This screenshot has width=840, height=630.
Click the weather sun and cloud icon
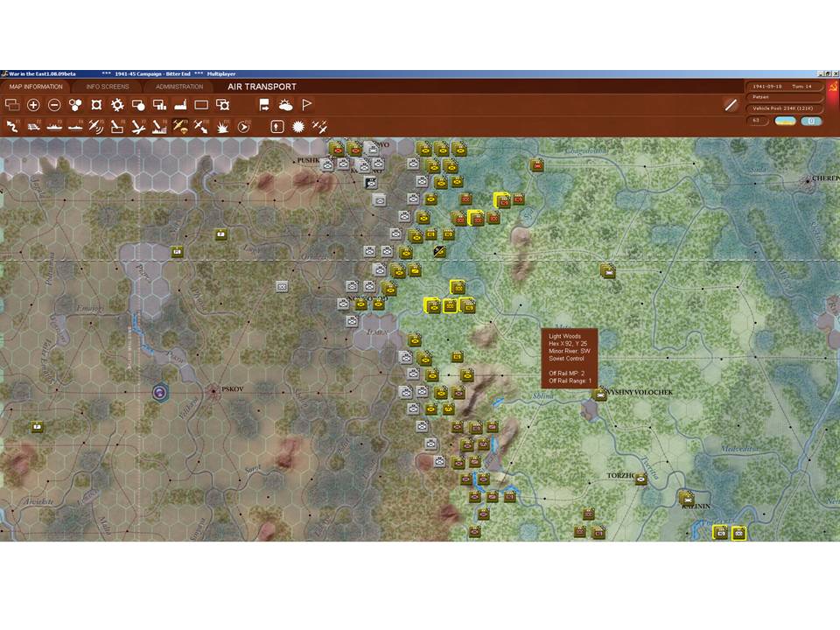[x=285, y=105]
